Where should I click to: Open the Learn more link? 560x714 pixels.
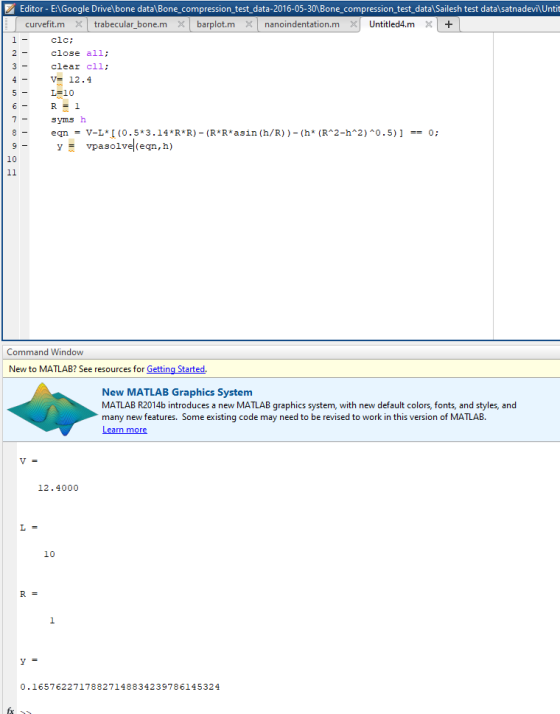tap(124, 429)
